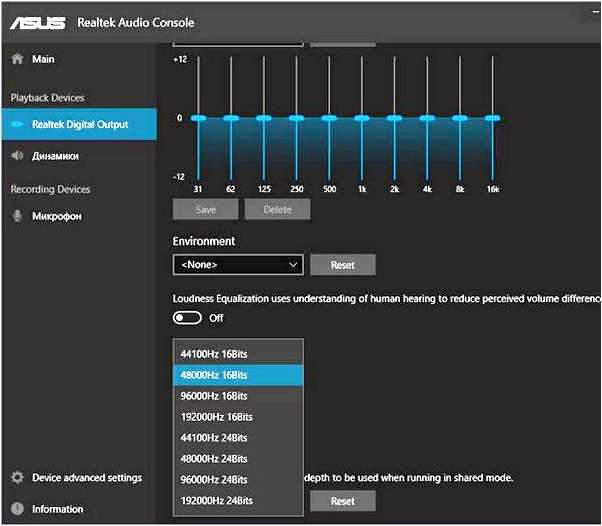This screenshot has width=602, height=526.
Task: Click the 16k equalizer slider handle
Action: tap(493, 118)
